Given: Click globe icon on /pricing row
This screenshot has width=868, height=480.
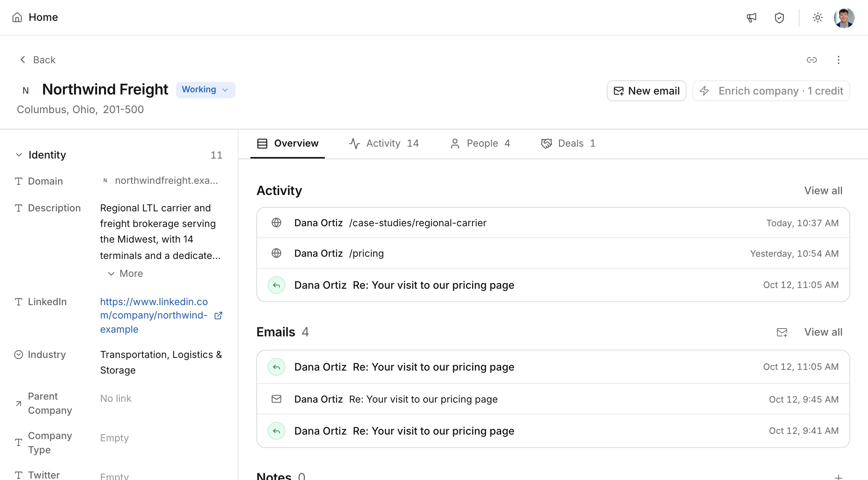Looking at the screenshot, I should tap(276, 253).
